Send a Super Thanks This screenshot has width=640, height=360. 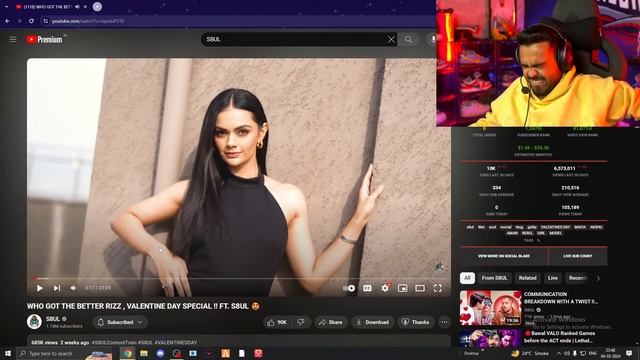(x=416, y=322)
